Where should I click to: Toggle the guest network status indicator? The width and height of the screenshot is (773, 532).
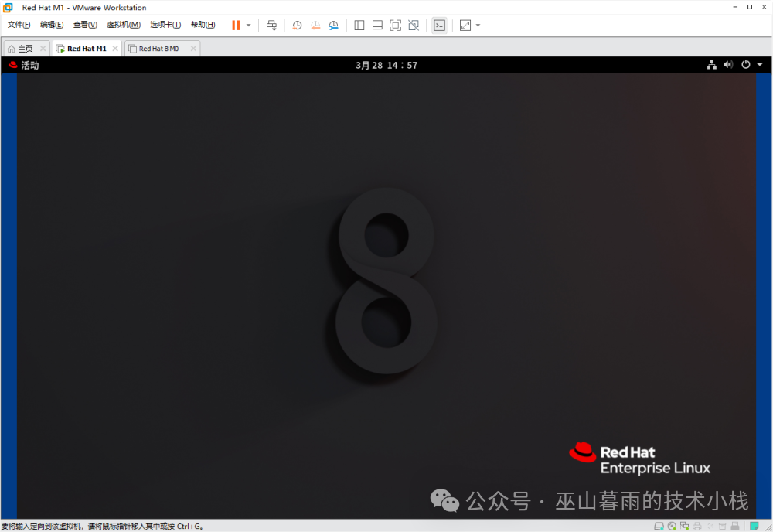tap(711, 65)
